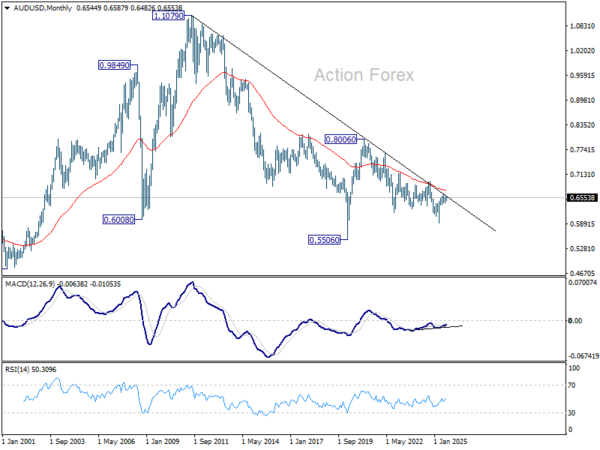The image size is (600, 450).
Task: Select the MACD short trendline
Action: (x=439, y=328)
